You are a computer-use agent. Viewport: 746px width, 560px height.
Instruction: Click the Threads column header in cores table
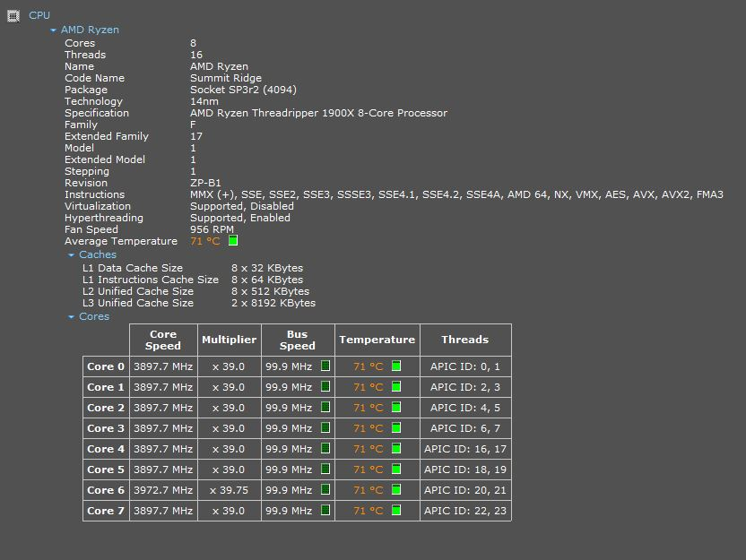point(465,340)
